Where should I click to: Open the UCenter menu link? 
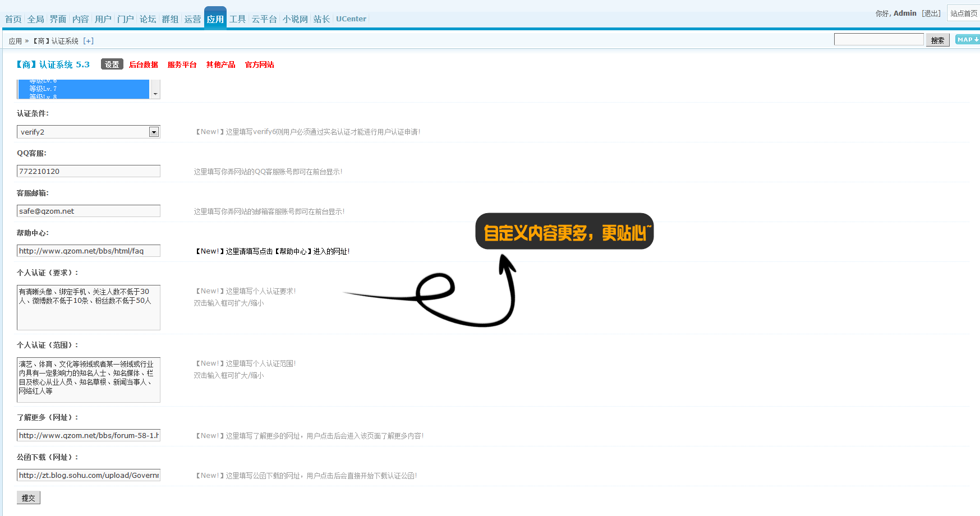point(351,19)
